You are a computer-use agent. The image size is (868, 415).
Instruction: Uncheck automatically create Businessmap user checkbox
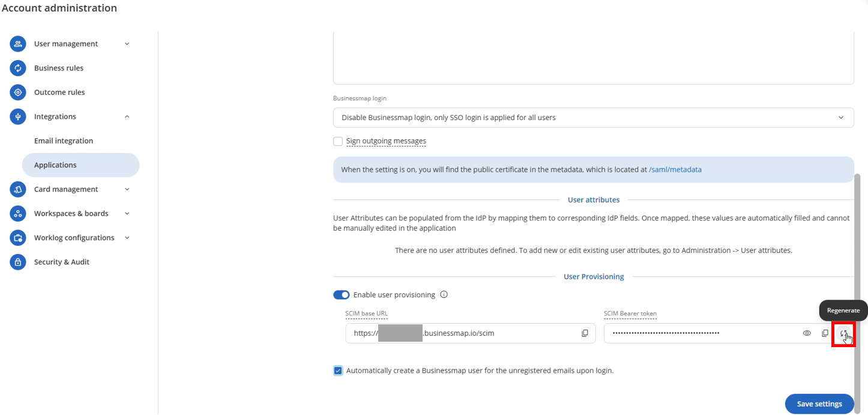tap(338, 371)
